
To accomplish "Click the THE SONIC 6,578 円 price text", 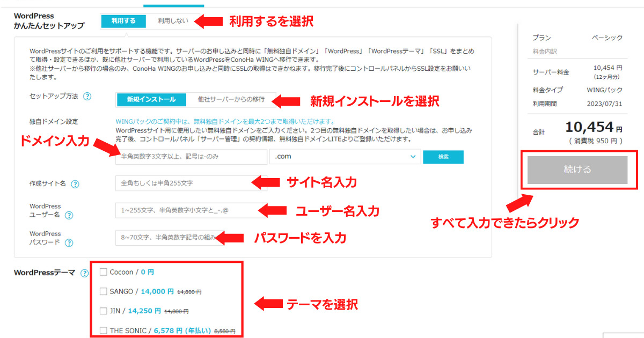I will (x=182, y=330).
